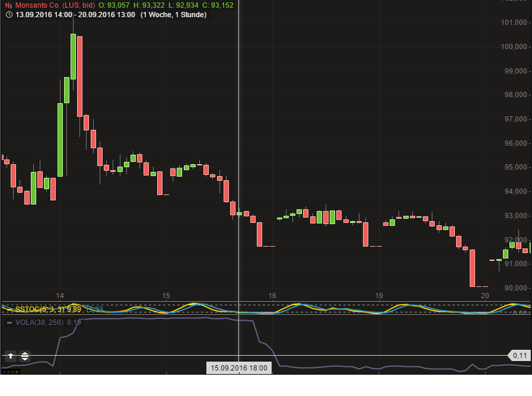The image size is (532, 396).
Task: Click the VOLA value 0,19
Action: tap(74, 322)
